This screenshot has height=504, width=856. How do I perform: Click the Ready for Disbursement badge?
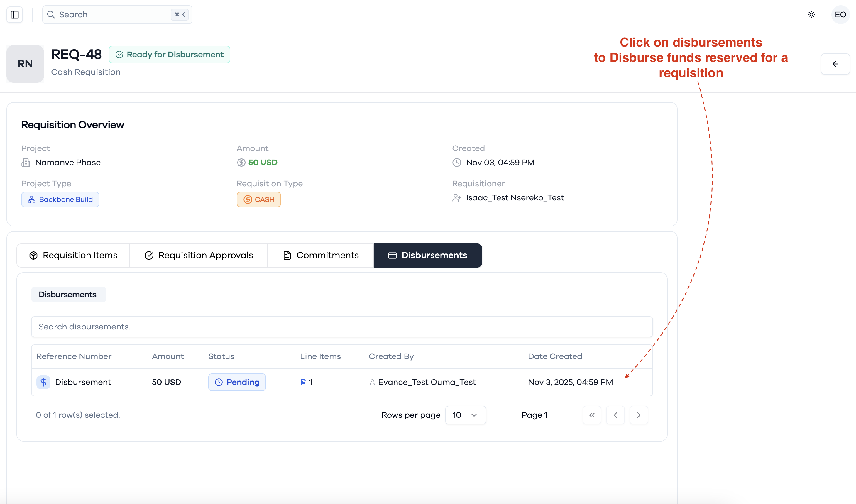pyautogui.click(x=170, y=55)
